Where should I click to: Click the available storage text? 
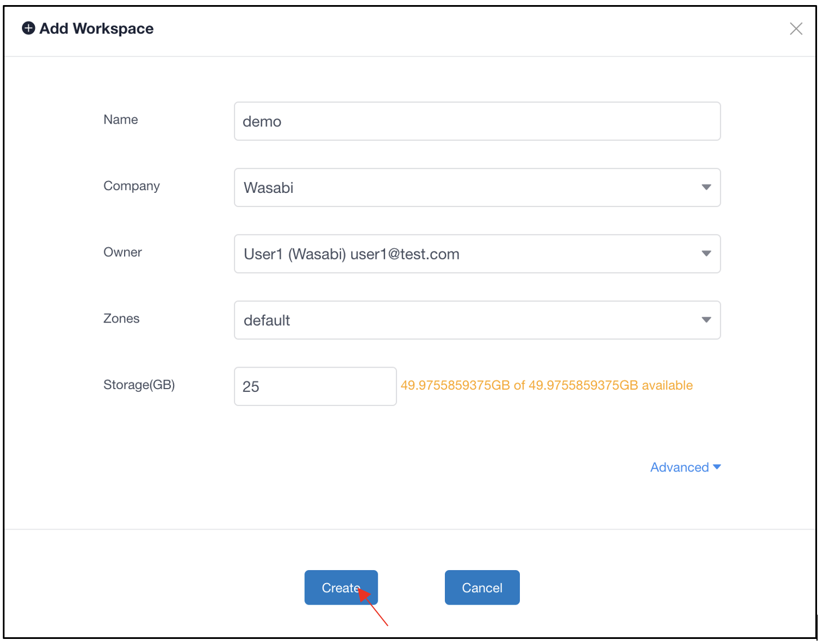click(547, 385)
